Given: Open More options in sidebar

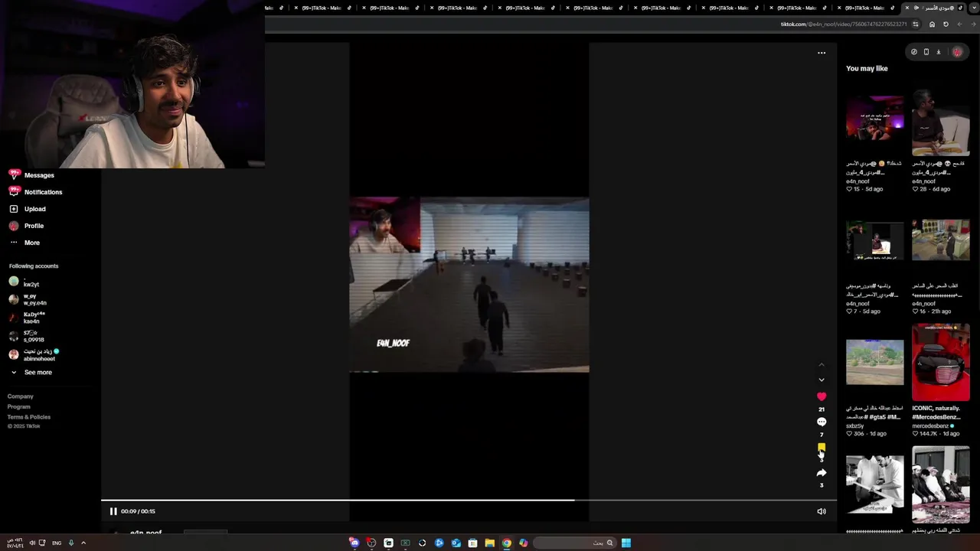Looking at the screenshot, I should 31,243.
